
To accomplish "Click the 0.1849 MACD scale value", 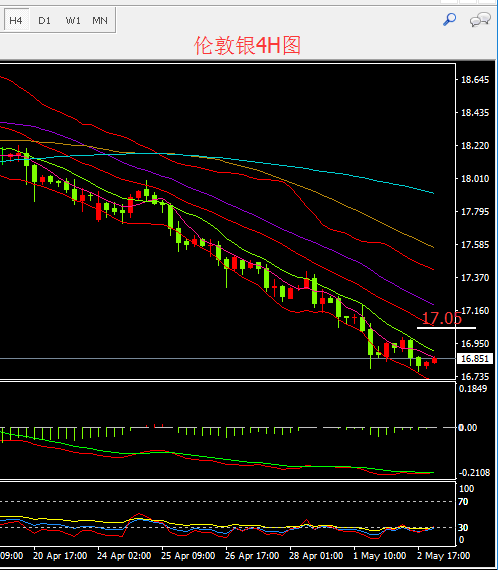I will tap(473, 389).
